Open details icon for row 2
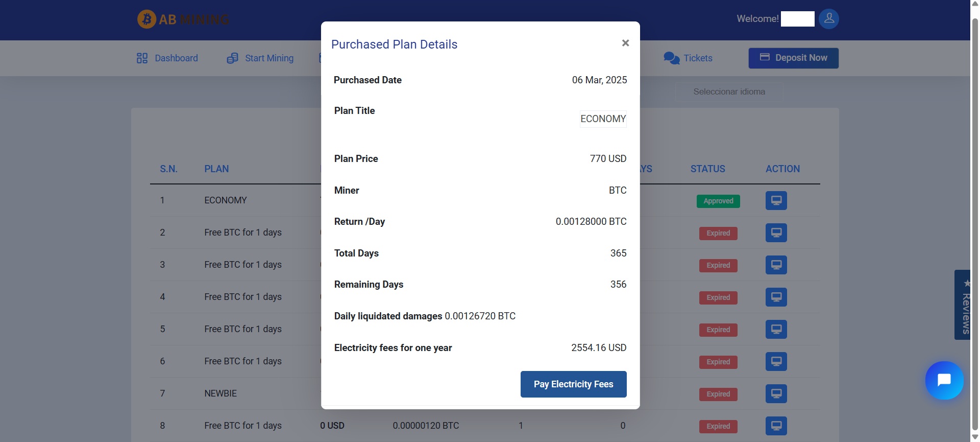Screen dimensions: 980x442 pos(776,233)
